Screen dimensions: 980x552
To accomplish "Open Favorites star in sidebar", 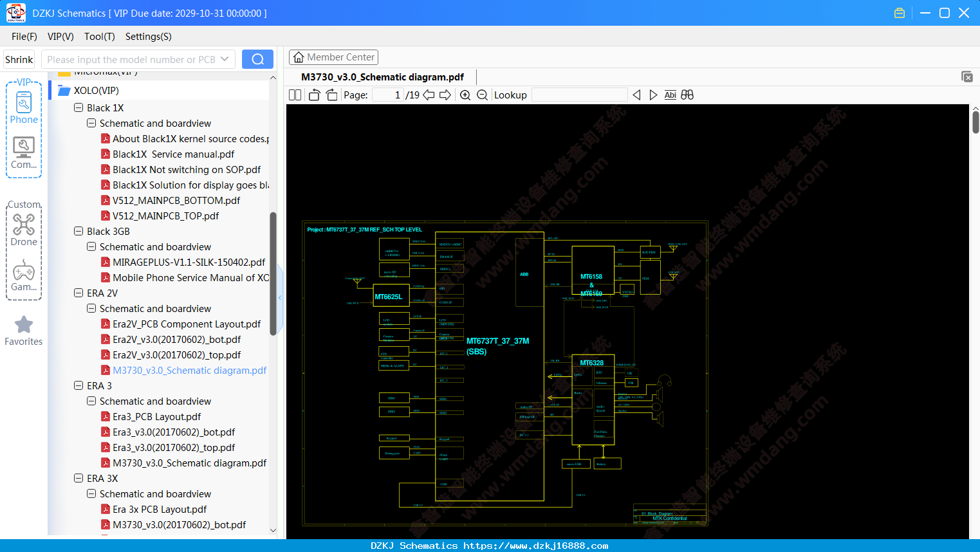I will (x=24, y=331).
